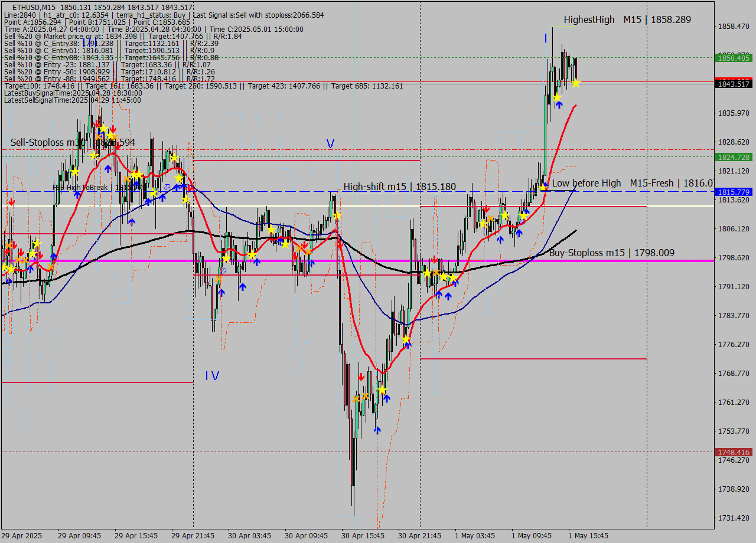Image resolution: width=756 pixels, height=543 pixels.
Task: Click the yellow star on the latest candle
Action: pyautogui.click(x=576, y=83)
